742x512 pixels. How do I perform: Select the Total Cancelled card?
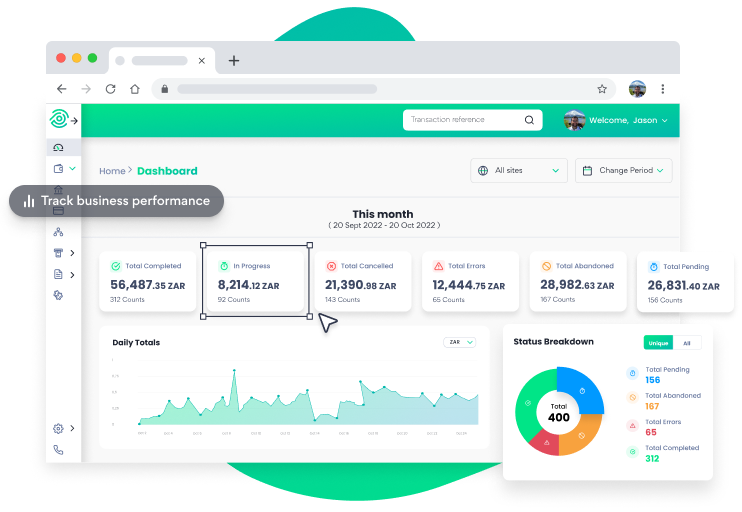tap(363, 280)
